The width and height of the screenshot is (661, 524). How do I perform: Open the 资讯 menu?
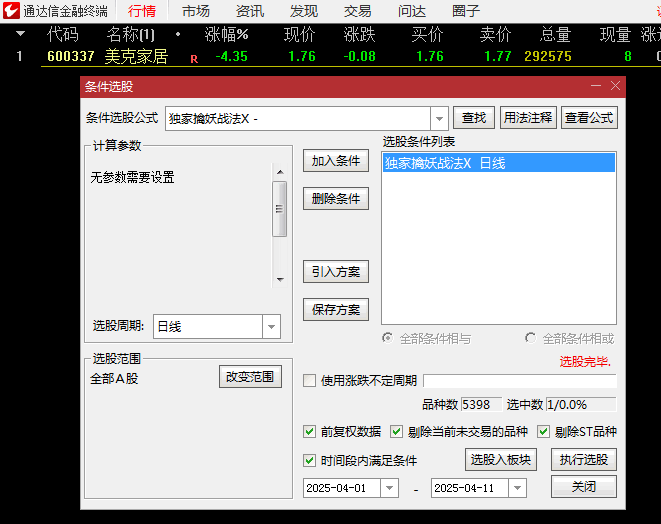[250, 11]
